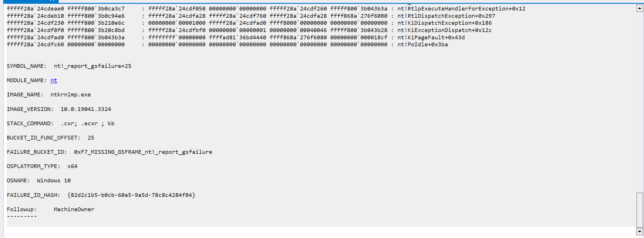
Task: Click the scrollbar up arrow
Action: [x=639, y=8]
